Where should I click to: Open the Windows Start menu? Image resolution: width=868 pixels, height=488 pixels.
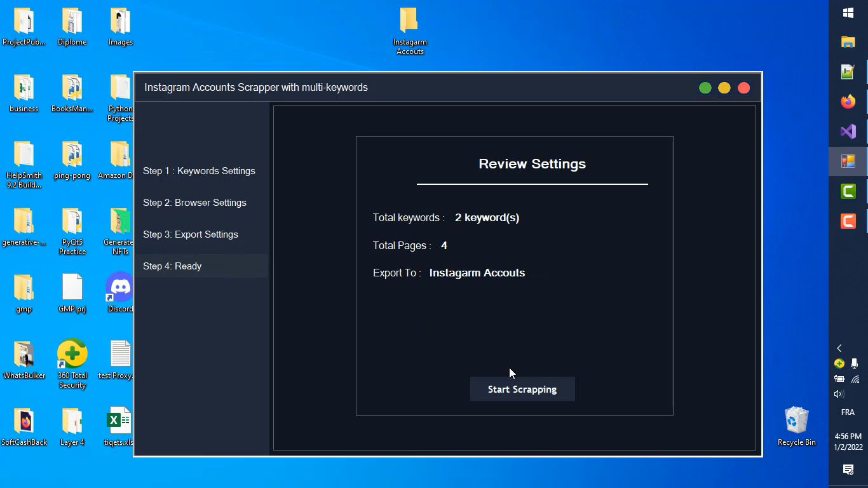coord(848,13)
